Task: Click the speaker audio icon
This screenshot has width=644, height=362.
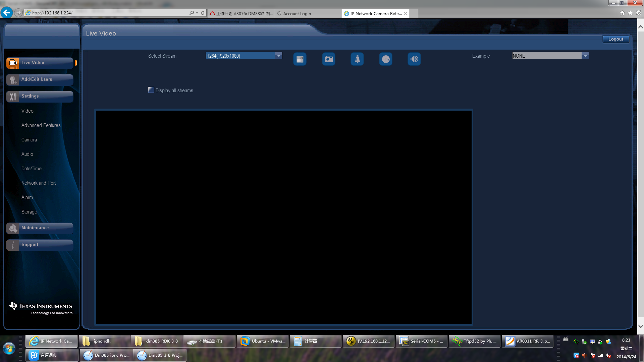Action: tap(414, 59)
